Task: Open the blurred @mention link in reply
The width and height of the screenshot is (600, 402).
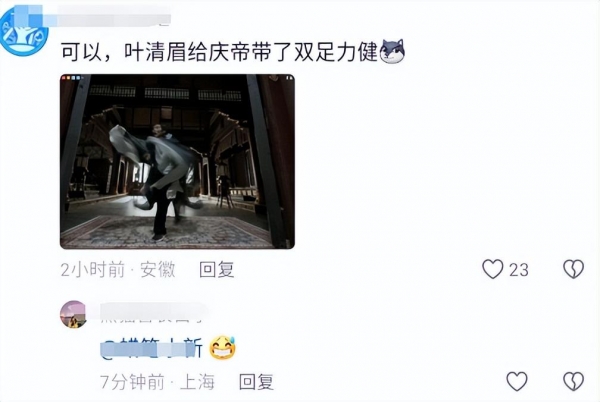Action: 152,348
